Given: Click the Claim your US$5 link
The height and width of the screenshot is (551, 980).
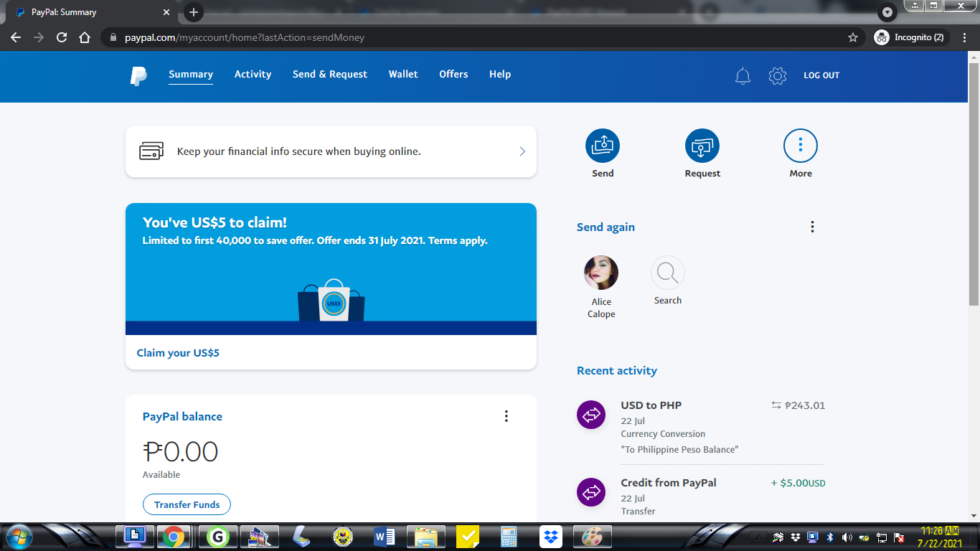Looking at the screenshot, I should coord(178,353).
